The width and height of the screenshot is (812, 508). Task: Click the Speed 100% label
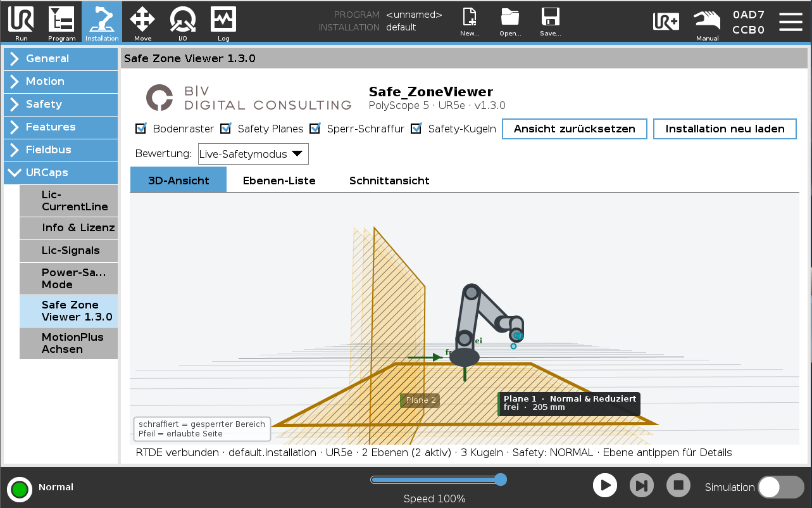(435, 499)
